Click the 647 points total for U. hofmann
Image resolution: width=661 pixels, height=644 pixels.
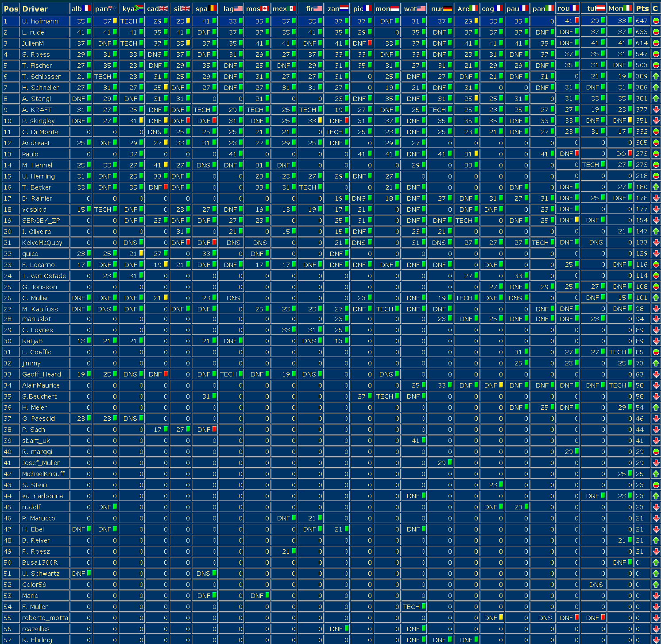[641, 21]
